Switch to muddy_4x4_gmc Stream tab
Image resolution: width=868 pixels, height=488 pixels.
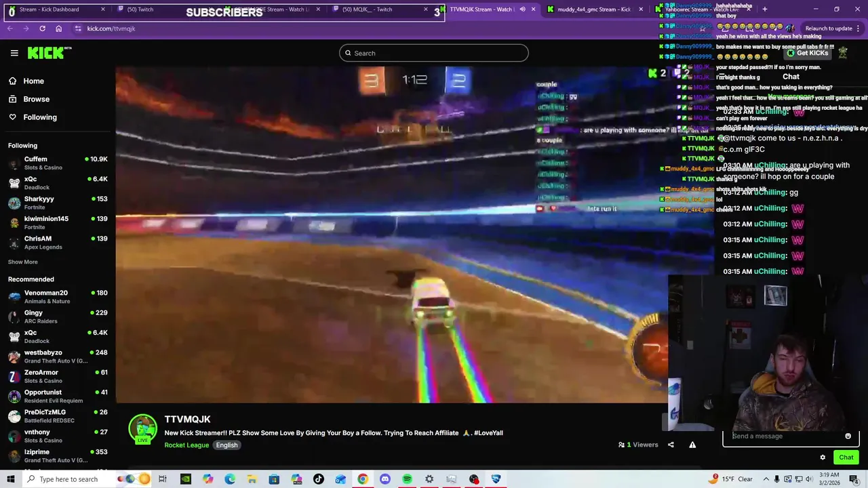[x=595, y=9]
